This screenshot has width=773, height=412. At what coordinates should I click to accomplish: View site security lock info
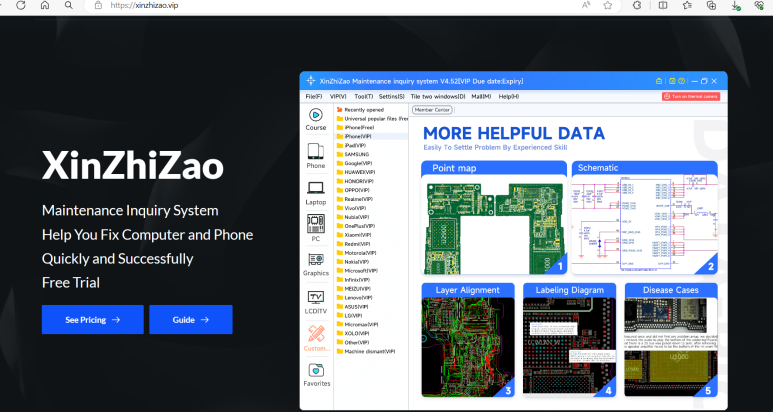coord(98,5)
